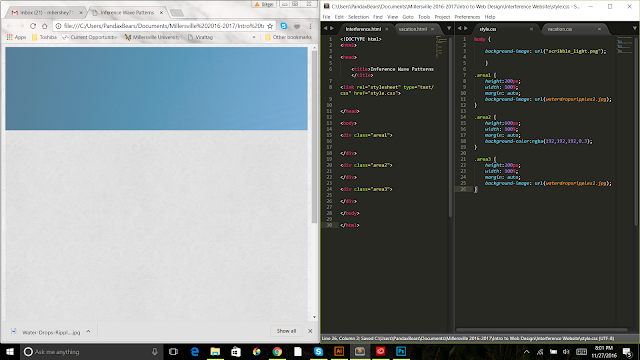Open the Millersville University bookmark

point(151,37)
